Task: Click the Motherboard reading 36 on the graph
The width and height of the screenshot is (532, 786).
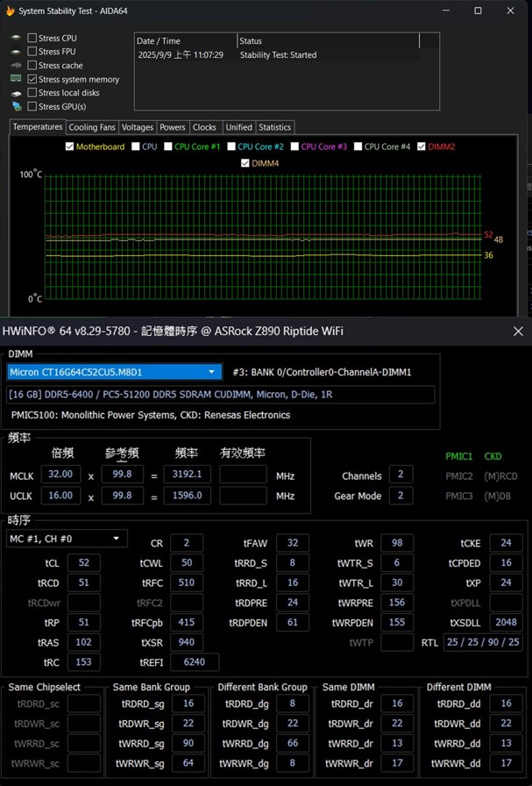Action: (x=488, y=255)
